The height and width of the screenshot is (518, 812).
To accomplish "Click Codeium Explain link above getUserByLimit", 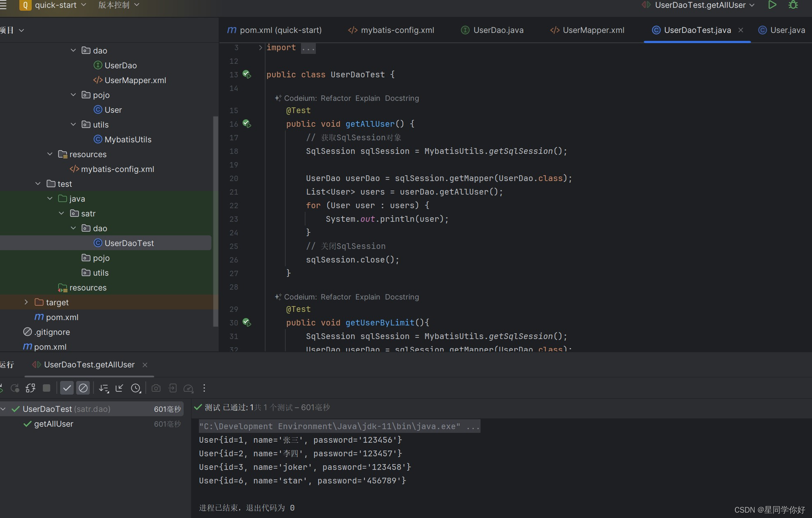I will coord(368,297).
